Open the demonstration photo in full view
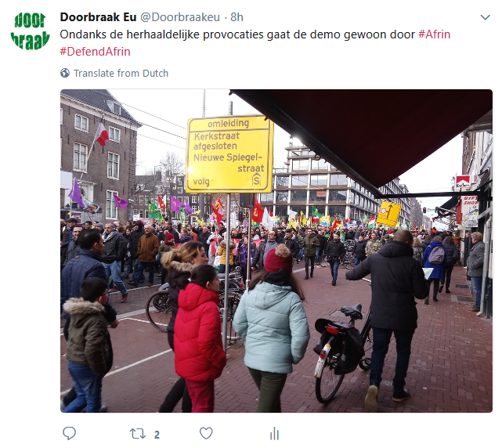This screenshot has width=502, height=448. [x=276, y=251]
